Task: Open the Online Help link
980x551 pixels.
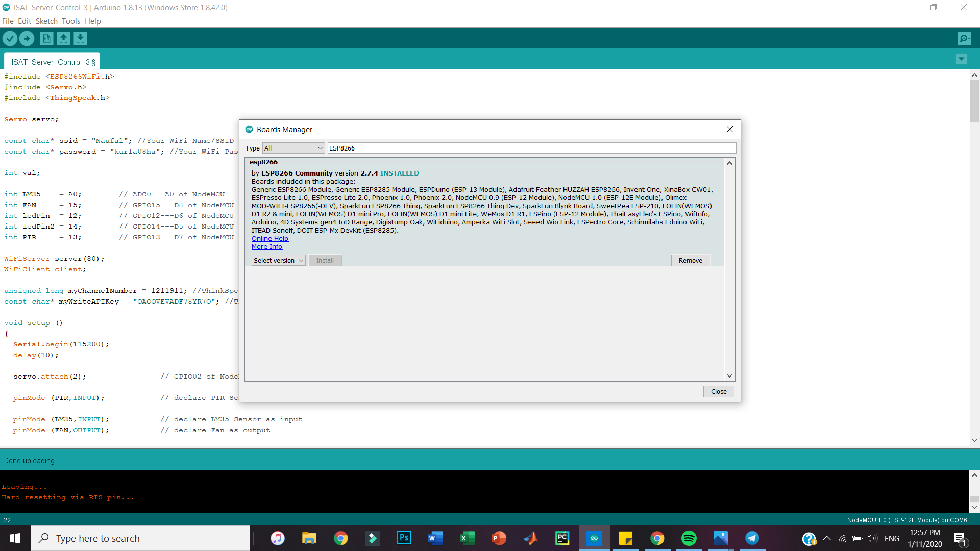Action: [269, 238]
